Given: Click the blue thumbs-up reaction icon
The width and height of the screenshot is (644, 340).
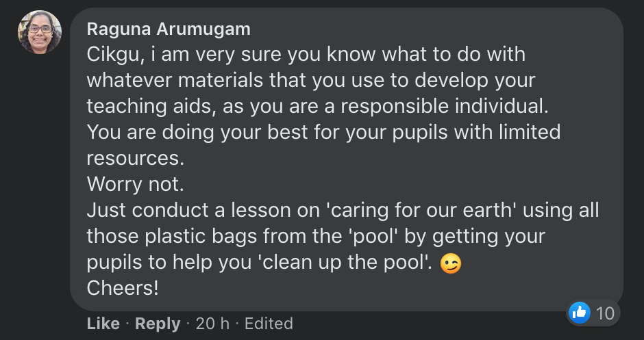Looking at the screenshot, I should 580,313.
